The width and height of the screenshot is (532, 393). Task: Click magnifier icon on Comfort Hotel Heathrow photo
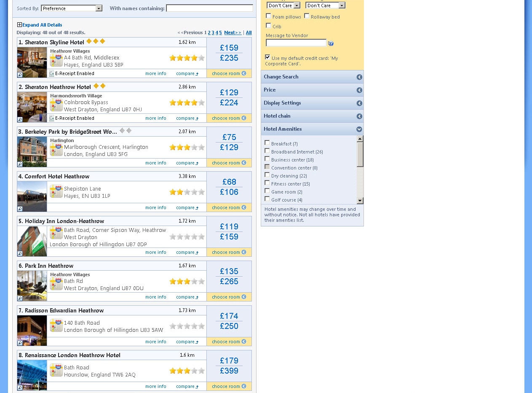click(20, 209)
